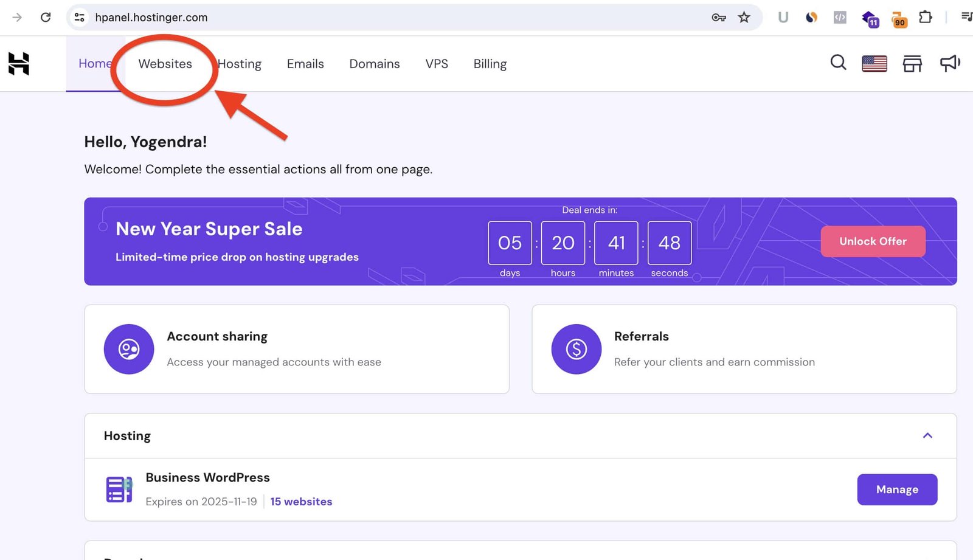Click 'Expires on 2025-11-19' text
Image resolution: width=973 pixels, height=560 pixels.
click(201, 502)
